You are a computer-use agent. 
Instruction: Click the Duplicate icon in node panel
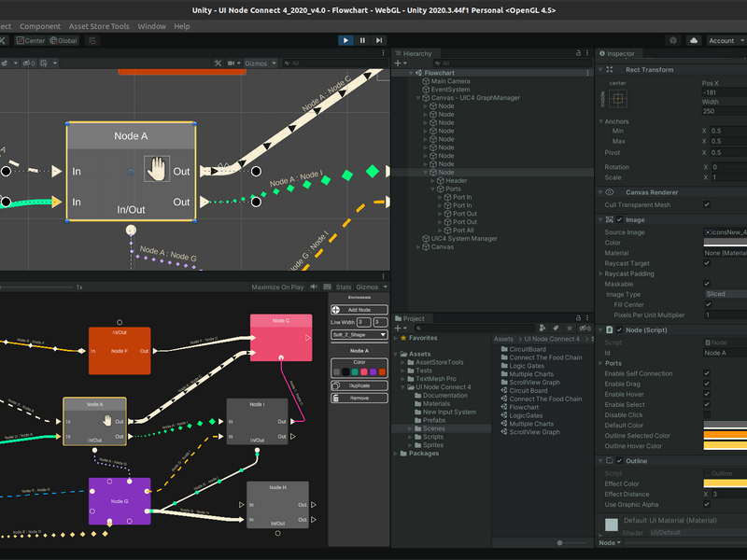pos(336,385)
